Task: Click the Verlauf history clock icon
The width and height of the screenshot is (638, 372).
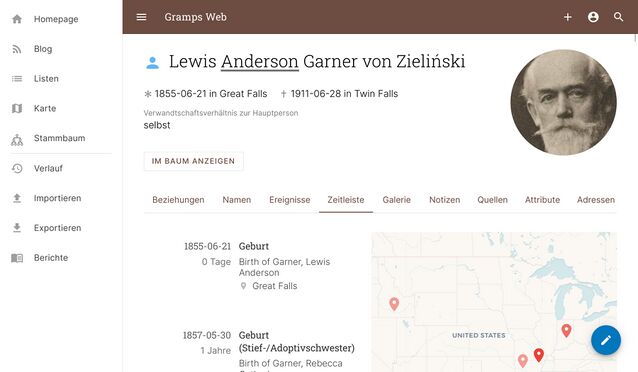Action: click(17, 168)
